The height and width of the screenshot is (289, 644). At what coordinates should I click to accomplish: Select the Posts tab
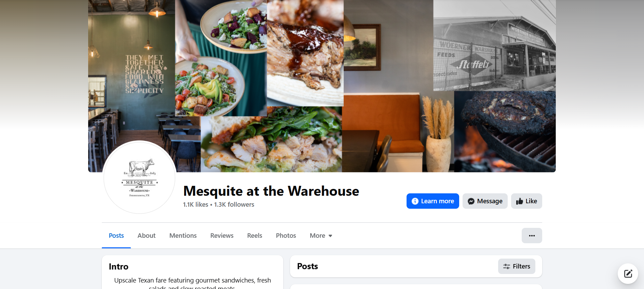pyautogui.click(x=116, y=236)
